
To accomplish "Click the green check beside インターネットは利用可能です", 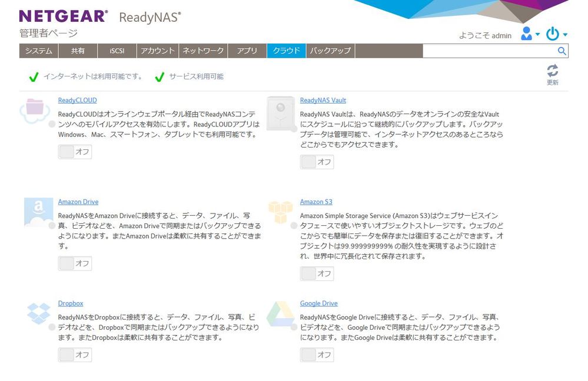I will pos(34,77).
